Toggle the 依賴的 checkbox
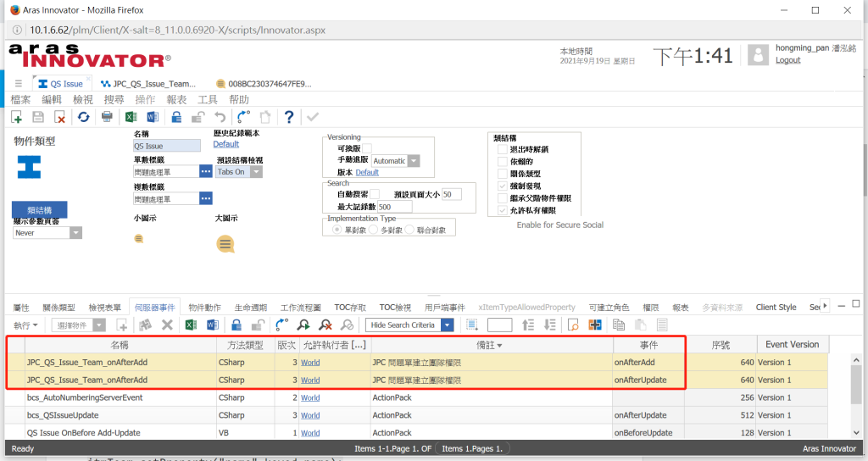 click(x=503, y=162)
